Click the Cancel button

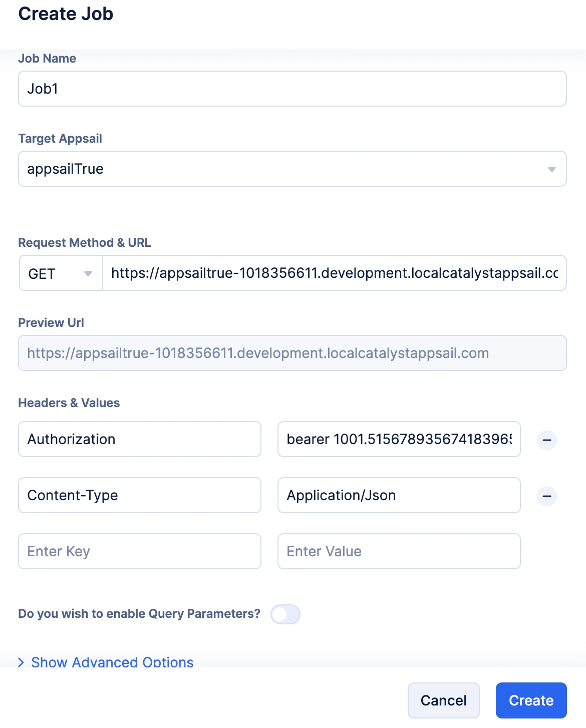[x=443, y=700]
